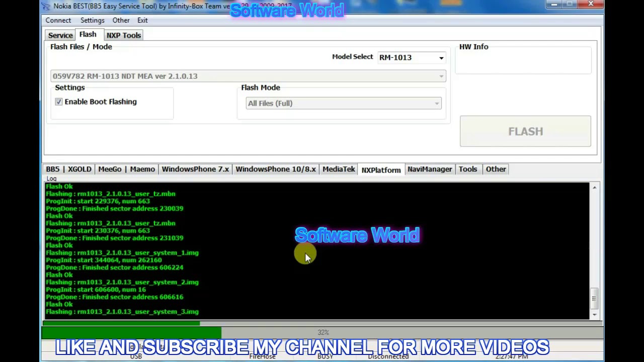
Task: Open the Connect menu
Action: 58,20
